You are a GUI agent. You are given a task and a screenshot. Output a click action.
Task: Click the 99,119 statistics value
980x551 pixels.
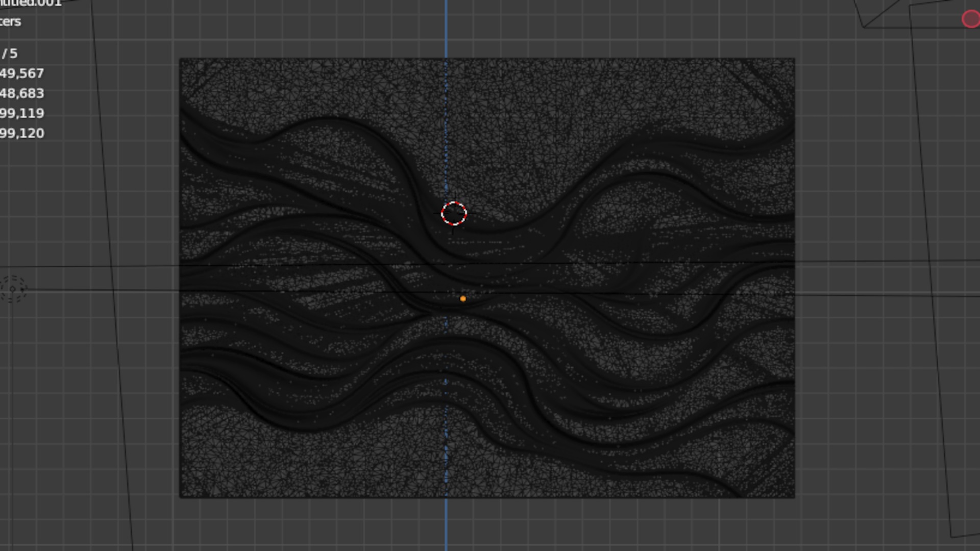click(22, 113)
